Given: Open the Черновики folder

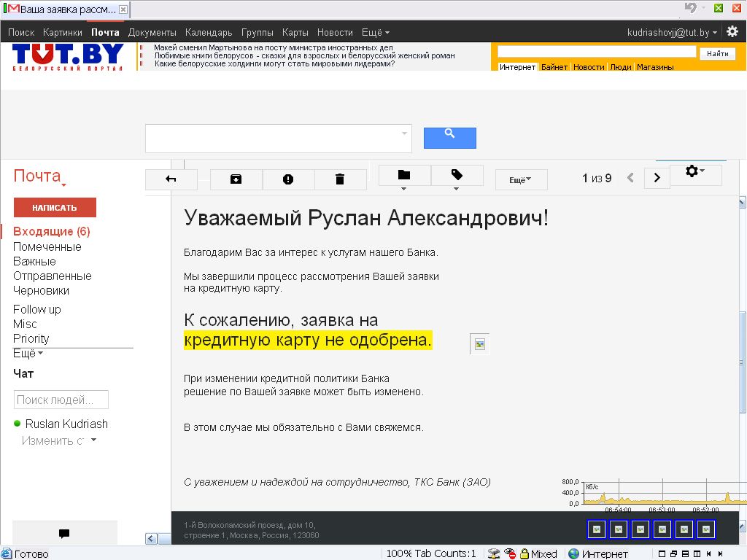Looking at the screenshot, I should pyautogui.click(x=41, y=290).
